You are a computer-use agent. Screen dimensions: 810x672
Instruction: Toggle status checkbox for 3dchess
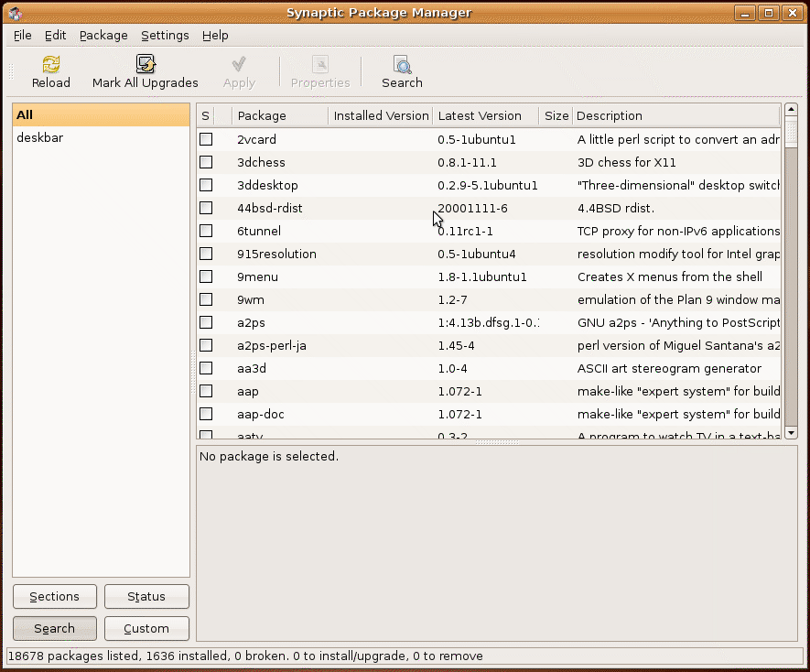(206, 162)
